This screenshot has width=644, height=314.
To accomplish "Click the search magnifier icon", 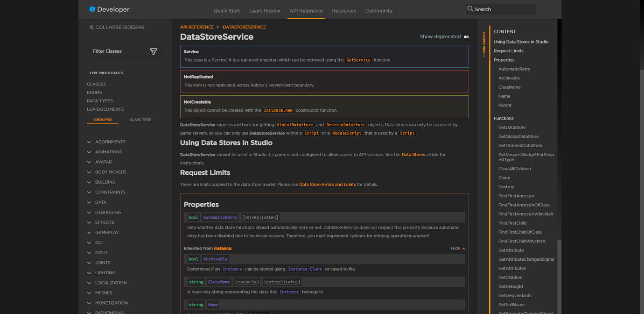I will [x=469, y=8].
